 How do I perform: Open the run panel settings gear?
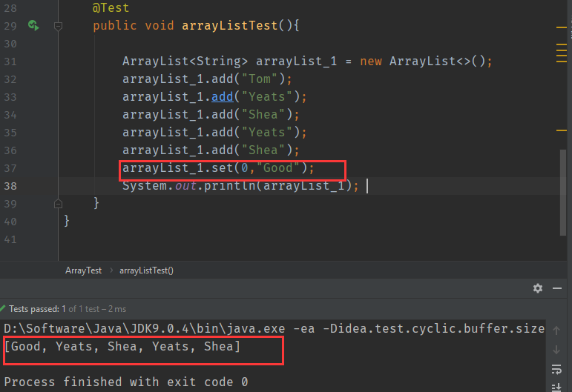538,288
